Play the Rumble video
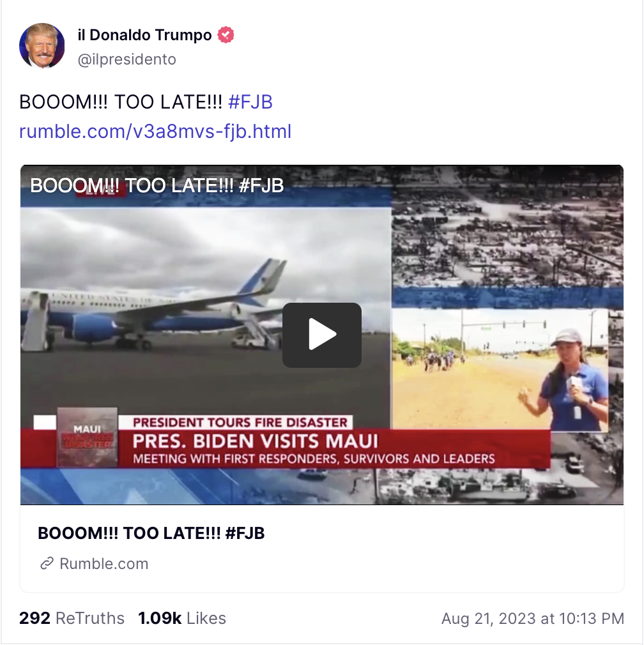644x645 pixels. click(322, 335)
